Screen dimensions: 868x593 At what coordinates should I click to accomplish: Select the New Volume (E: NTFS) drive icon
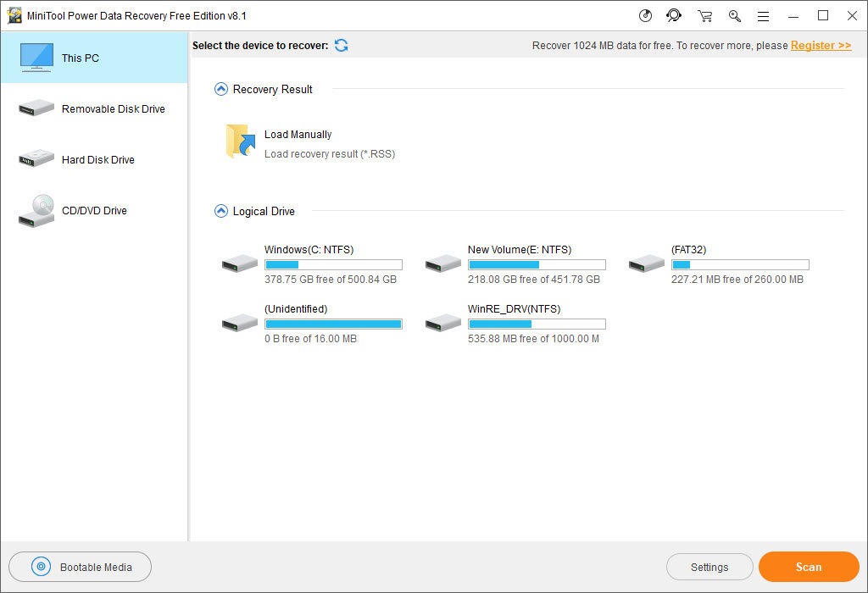tap(442, 264)
